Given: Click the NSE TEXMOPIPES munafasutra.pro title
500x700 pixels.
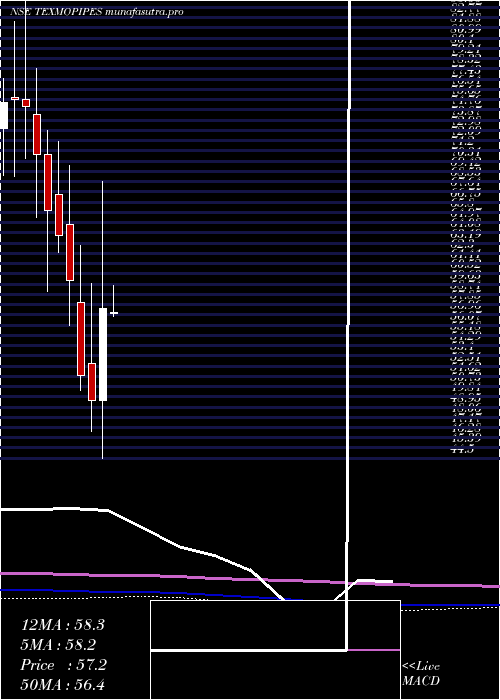Looking at the screenshot, I should (96, 12).
